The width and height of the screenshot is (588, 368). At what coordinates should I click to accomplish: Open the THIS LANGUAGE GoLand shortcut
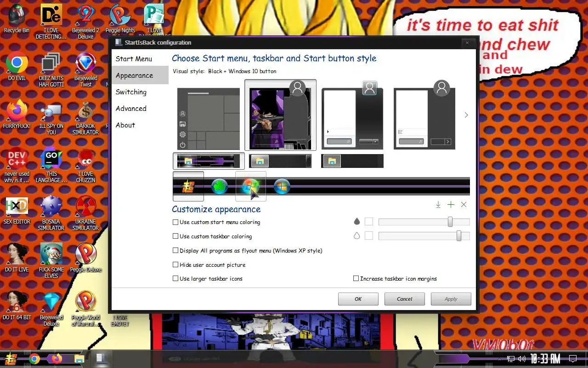(51, 166)
